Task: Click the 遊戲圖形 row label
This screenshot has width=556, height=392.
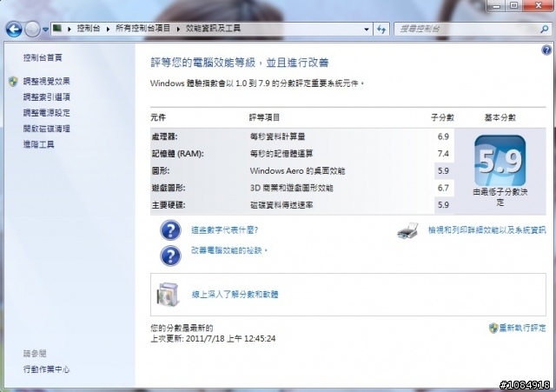Action: click(168, 188)
